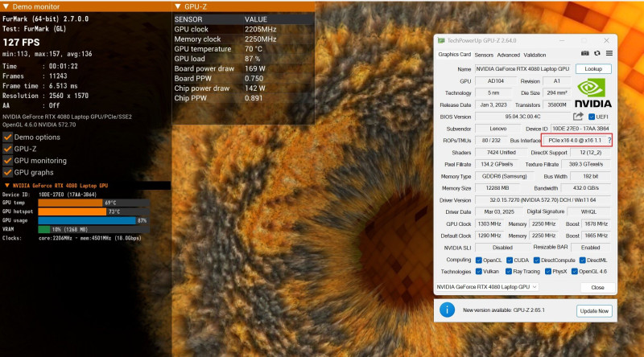Screen dimensions: 644x357
Task: Click the GPU-Z title bar app icon
Action: pyautogui.click(x=441, y=41)
